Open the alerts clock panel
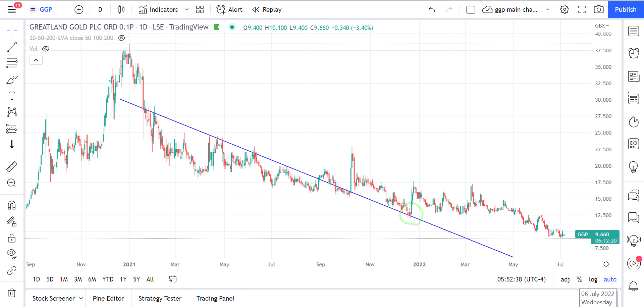 coord(634,53)
